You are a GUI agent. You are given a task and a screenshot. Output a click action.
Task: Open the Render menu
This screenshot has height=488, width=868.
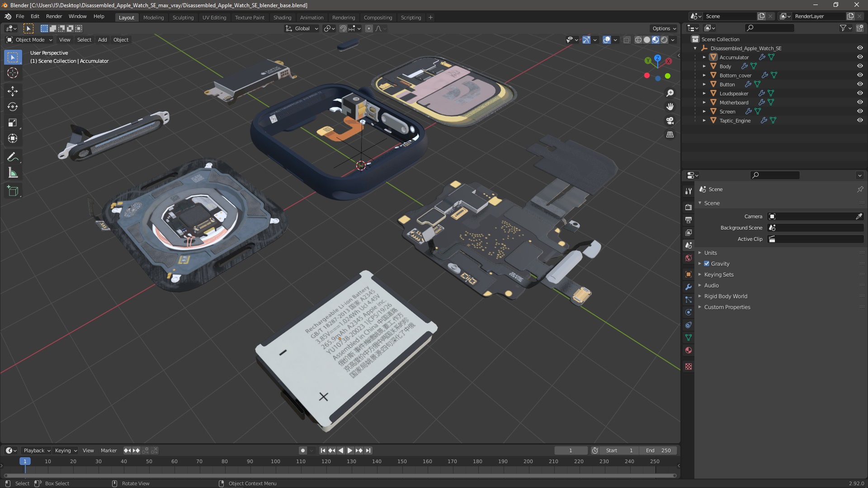click(x=54, y=16)
